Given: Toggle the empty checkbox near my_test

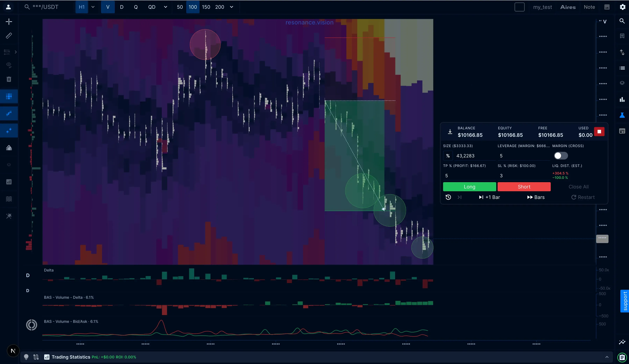Looking at the screenshot, I should pyautogui.click(x=520, y=7).
